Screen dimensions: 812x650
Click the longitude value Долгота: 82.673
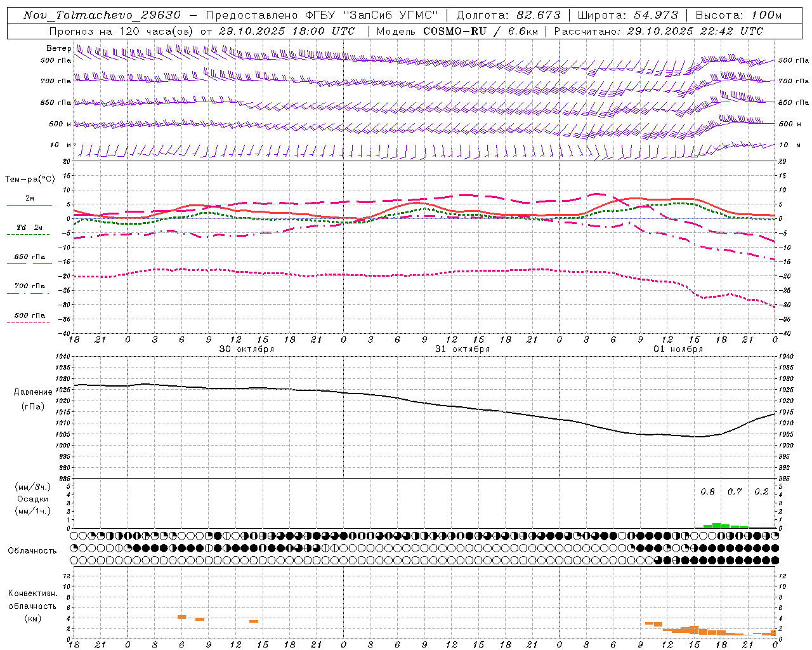[509, 15]
